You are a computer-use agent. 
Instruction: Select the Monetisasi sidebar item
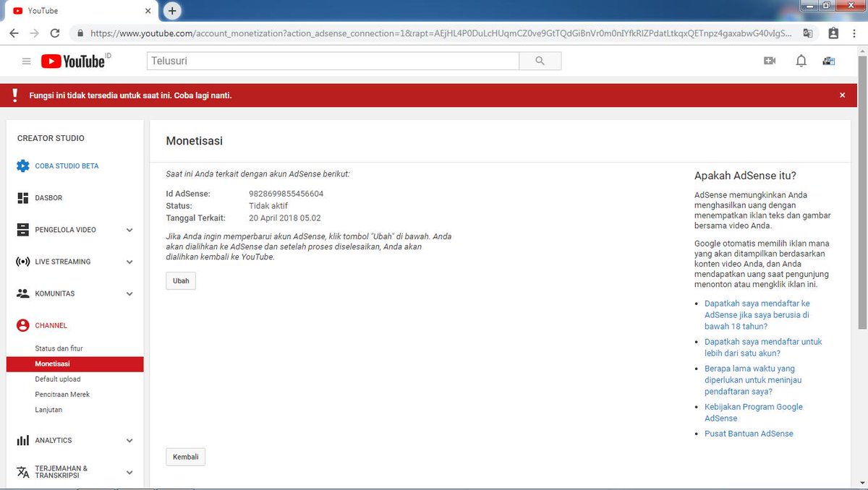click(75, 364)
